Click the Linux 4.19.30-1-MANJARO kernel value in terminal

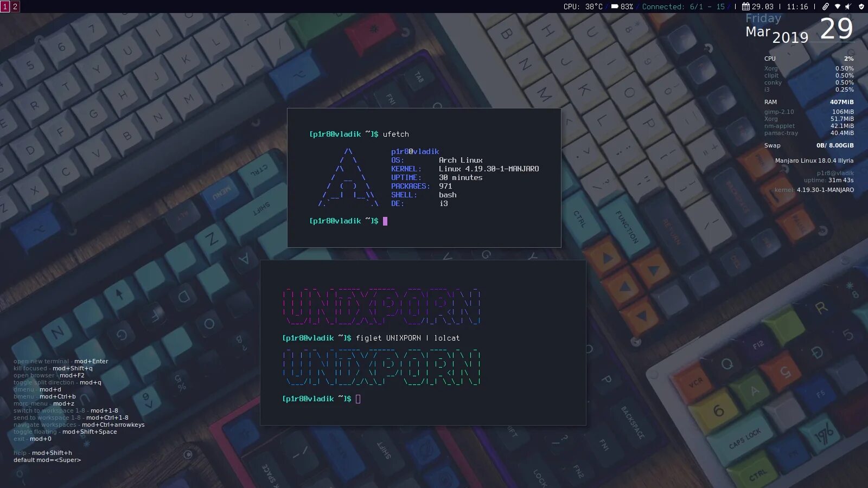click(x=489, y=169)
